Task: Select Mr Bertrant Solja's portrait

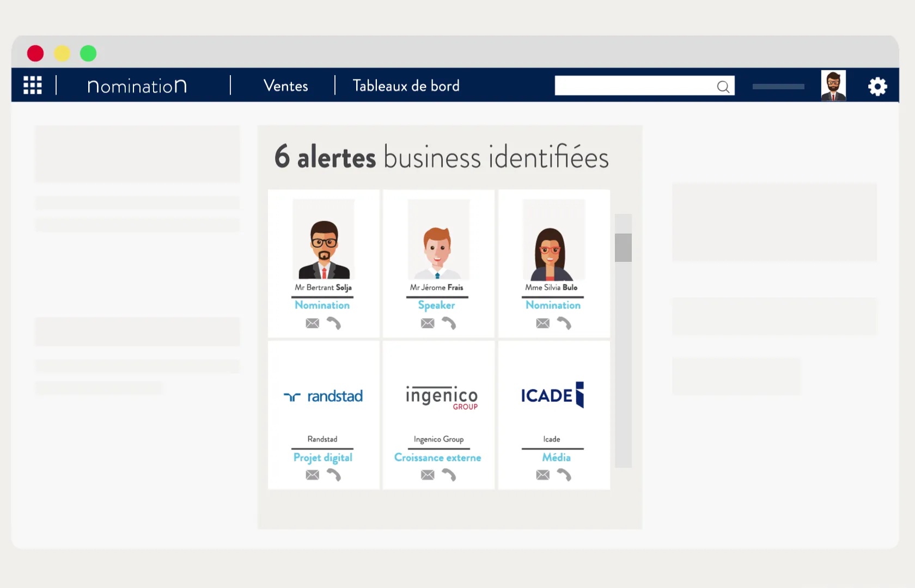Action: 324,240
